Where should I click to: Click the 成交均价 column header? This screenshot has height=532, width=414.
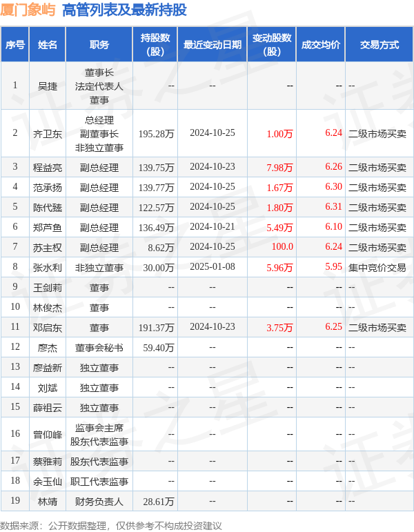(x=321, y=45)
